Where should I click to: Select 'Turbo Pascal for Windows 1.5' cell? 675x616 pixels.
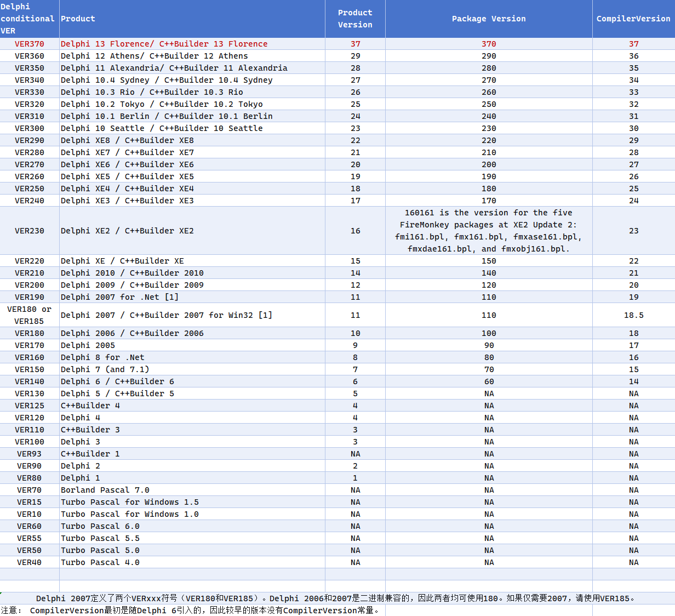pyautogui.click(x=192, y=502)
